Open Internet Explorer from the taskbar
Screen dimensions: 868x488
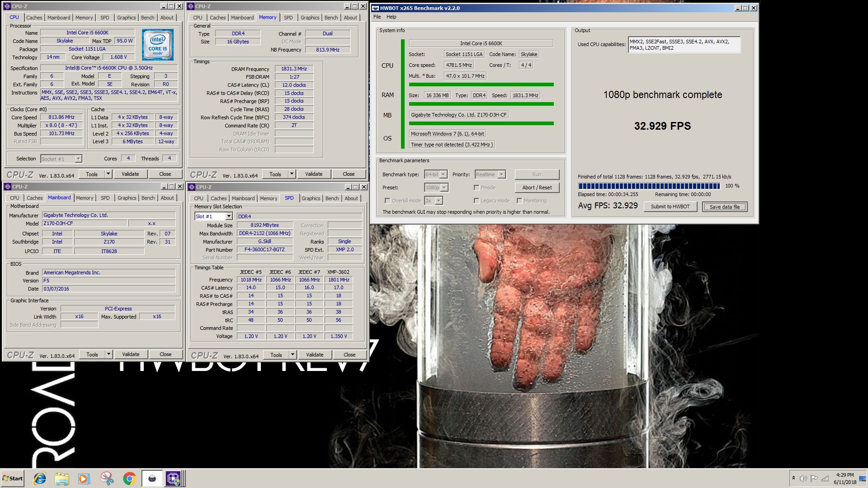tap(40, 479)
